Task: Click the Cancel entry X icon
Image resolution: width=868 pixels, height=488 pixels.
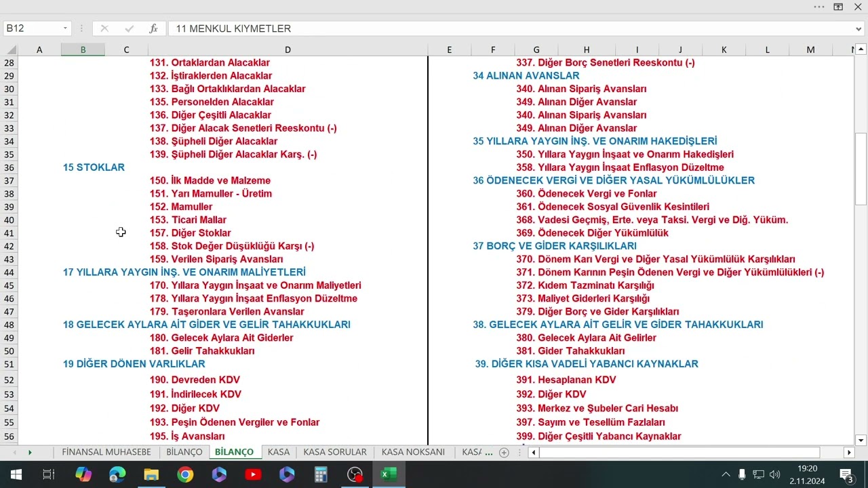Action: point(104,28)
